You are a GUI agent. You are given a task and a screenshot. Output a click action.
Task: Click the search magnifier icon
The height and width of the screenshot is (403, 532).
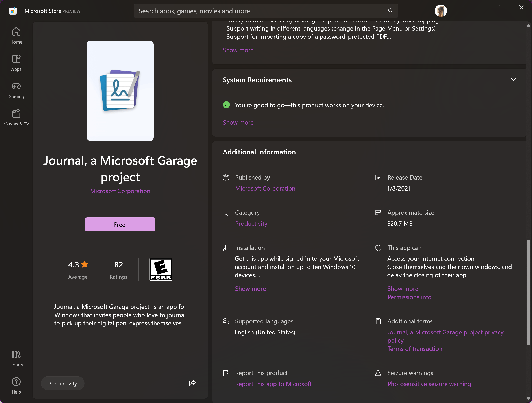coord(390,11)
